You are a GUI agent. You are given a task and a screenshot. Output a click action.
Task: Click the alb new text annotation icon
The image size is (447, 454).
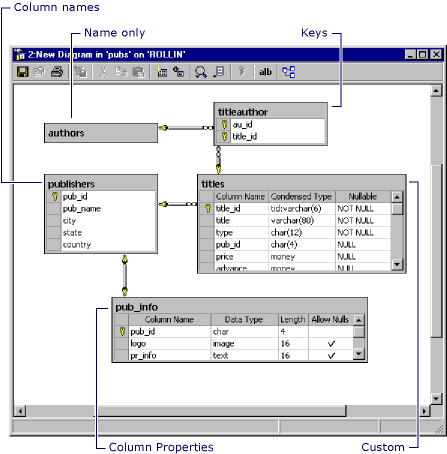(x=265, y=72)
